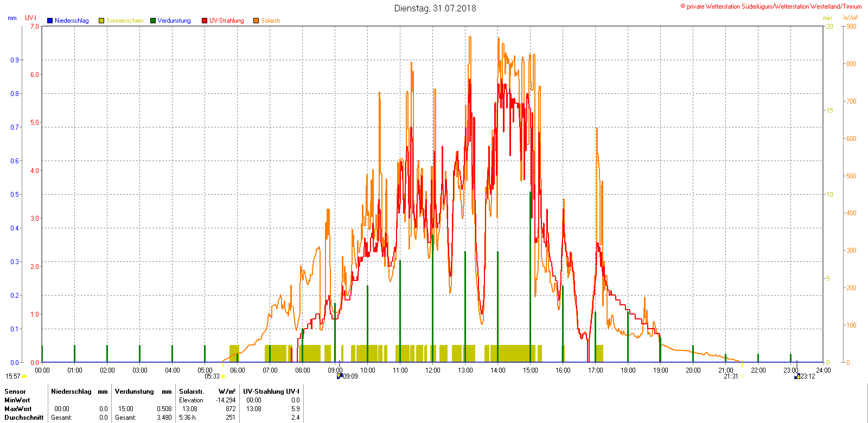The width and height of the screenshot is (868, 423).
Task: Click the green Verdunstung legend swatch
Action: [153, 21]
